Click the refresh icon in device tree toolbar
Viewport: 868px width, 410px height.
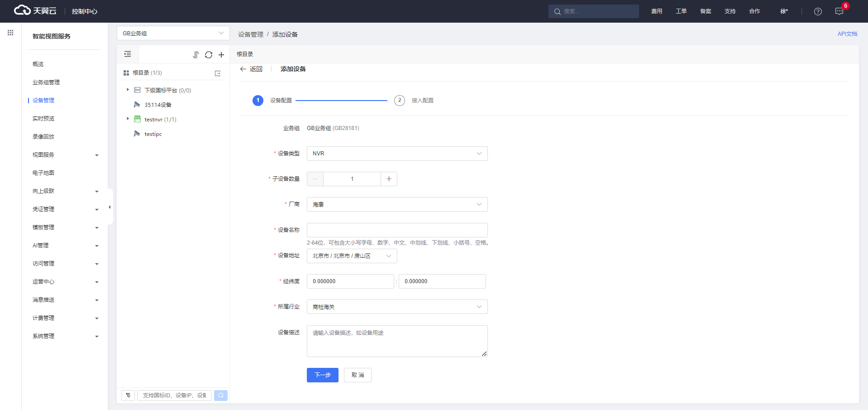tap(208, 55)
